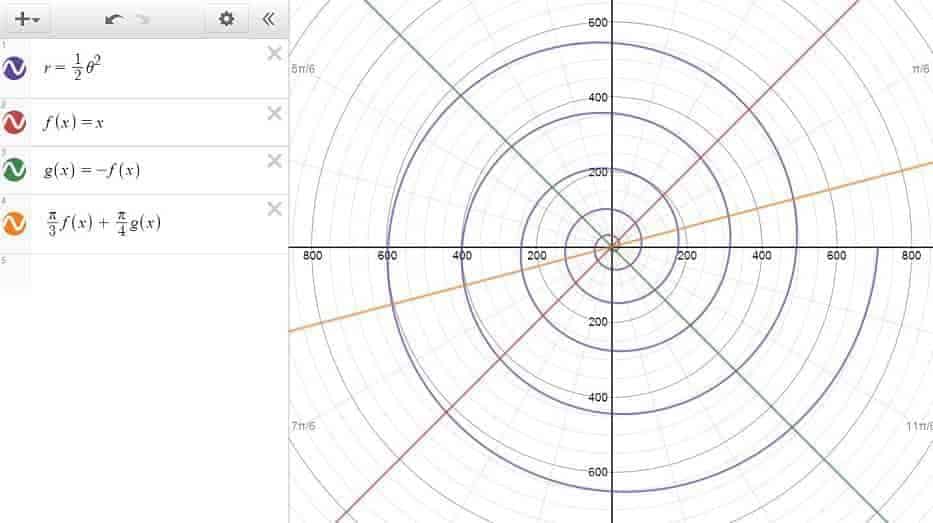933x523 pixels.
Task: Delete the π/3 f(x) + π/4 g(x) expression
Action: [274, 209]
